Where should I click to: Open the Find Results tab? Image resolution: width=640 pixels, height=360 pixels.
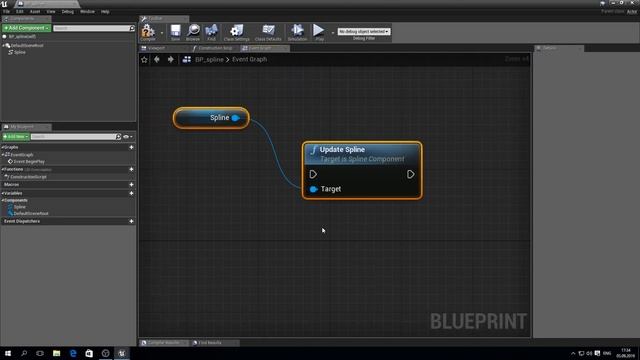[x=209, y=343]
